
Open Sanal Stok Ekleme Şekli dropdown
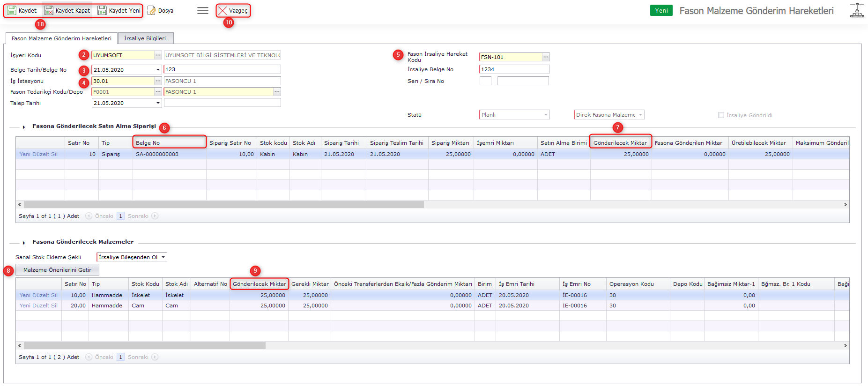coord(163,257)
